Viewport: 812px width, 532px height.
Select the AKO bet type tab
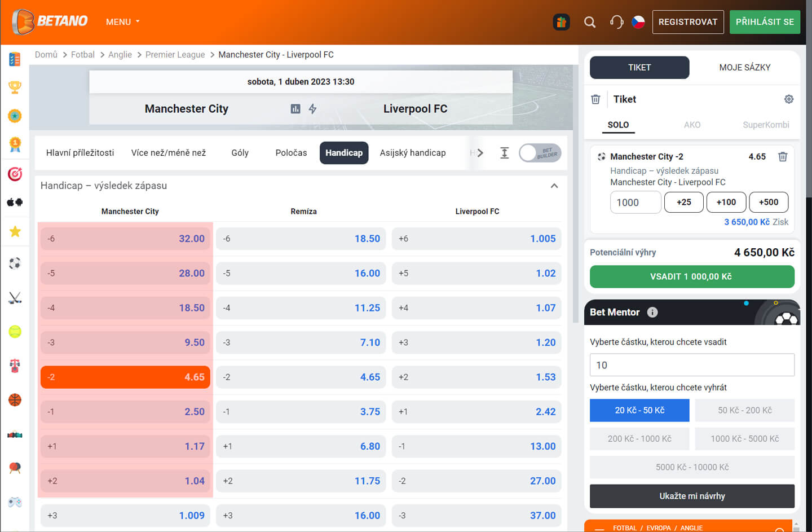click(x=692, y=125)
